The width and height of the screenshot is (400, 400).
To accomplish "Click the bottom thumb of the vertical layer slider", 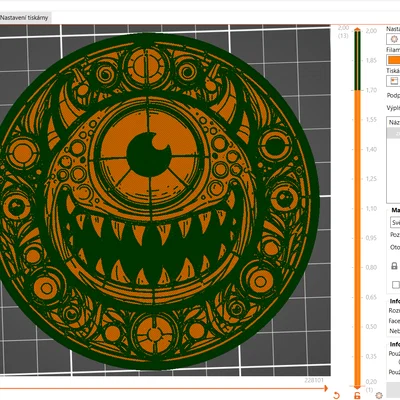I will 357,387.
